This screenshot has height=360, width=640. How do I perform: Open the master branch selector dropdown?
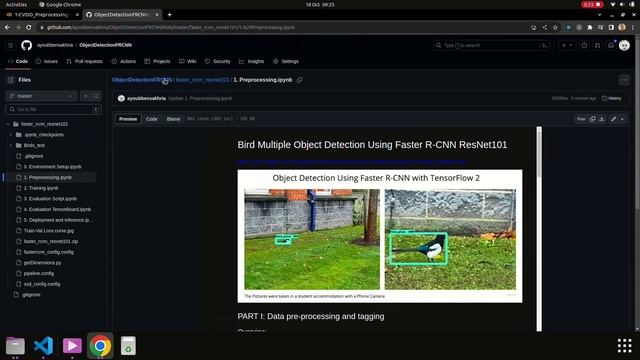click(41, 96)
